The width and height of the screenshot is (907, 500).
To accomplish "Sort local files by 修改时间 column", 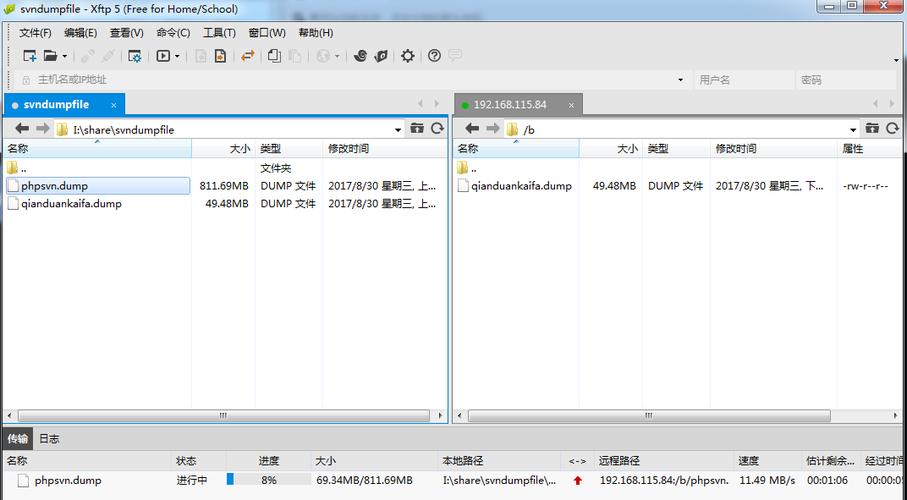I will click(x=384, y=149).
